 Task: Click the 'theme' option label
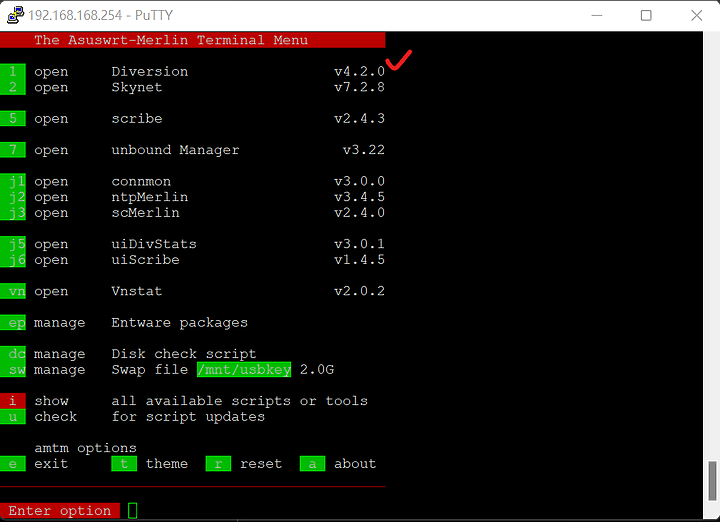[167, 464]
